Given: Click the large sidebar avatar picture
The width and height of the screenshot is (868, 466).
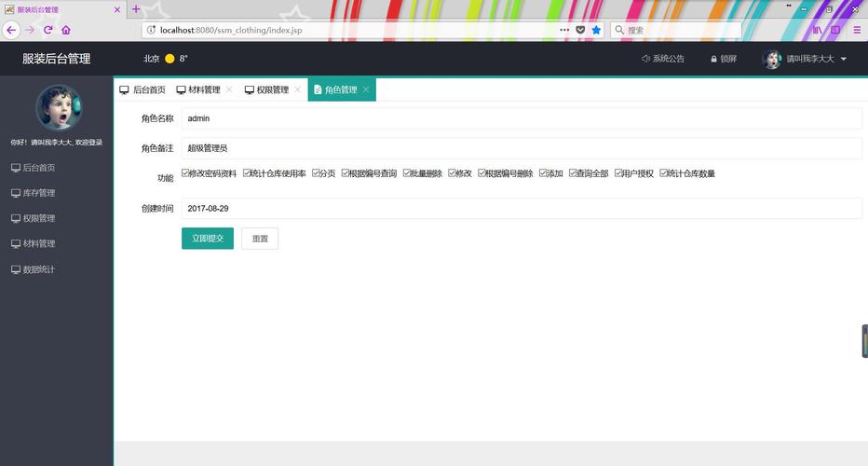Looking at the screenshot, I should [59, 107].
